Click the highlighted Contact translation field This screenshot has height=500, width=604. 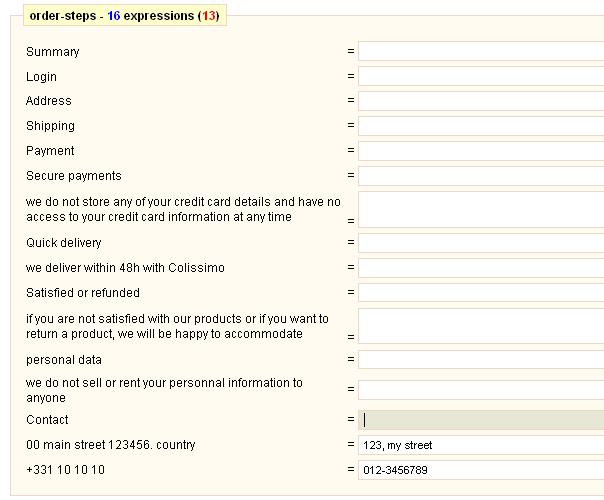click(481, 419)
